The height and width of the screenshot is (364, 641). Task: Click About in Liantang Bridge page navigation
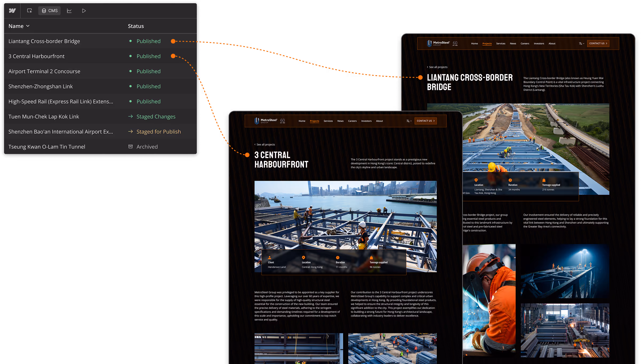point(552,43)
